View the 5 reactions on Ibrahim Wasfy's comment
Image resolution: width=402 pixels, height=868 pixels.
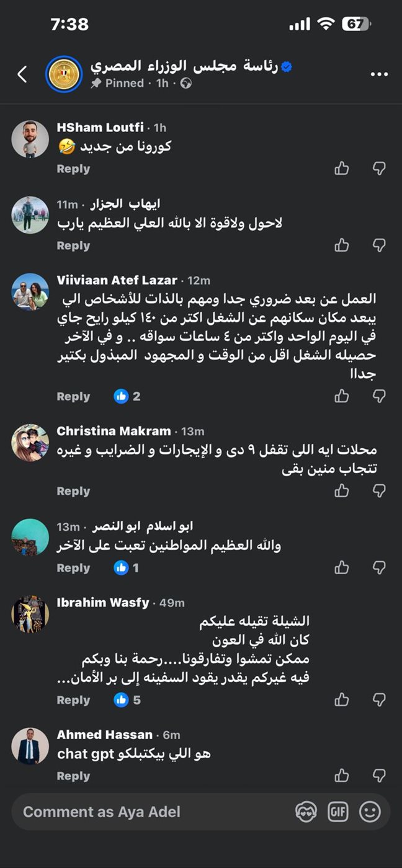click(128, 700)
